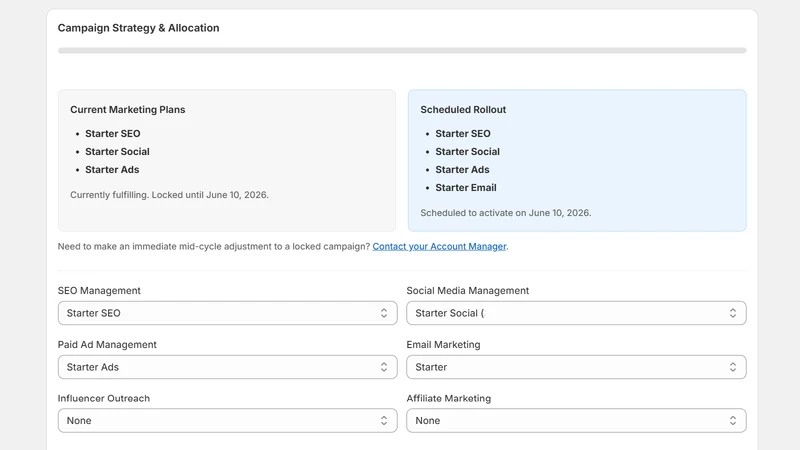Click the 'Scheduled to activate on June 10, 2026' note
800x450 pixels.
(x=506, y=213)
